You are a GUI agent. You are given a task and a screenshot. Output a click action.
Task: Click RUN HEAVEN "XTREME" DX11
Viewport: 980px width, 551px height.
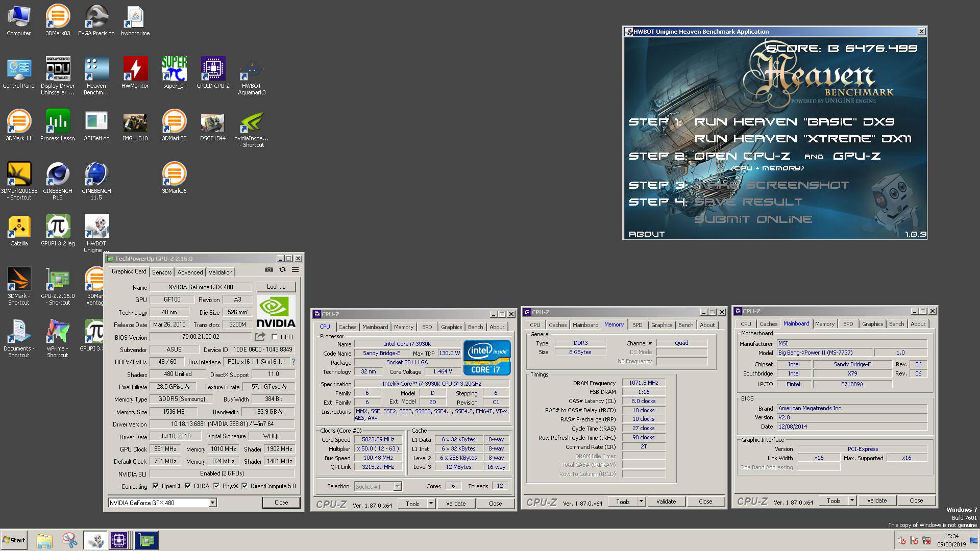[803, 139]
